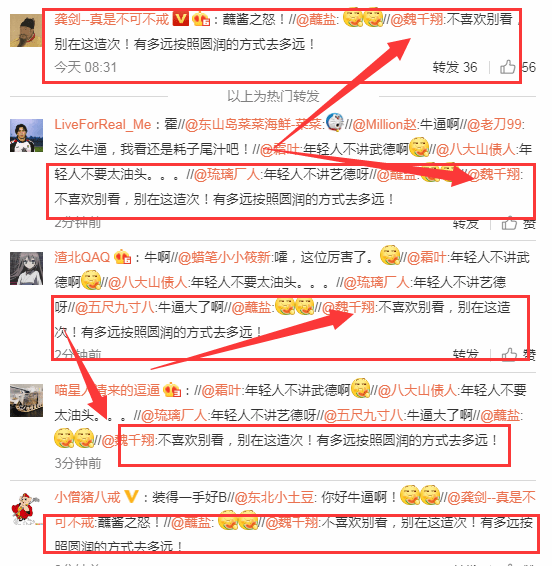Click the Doraemon emoji in LiveForReal_Me's repost
The image size is (552, 566).
[334, 123]
